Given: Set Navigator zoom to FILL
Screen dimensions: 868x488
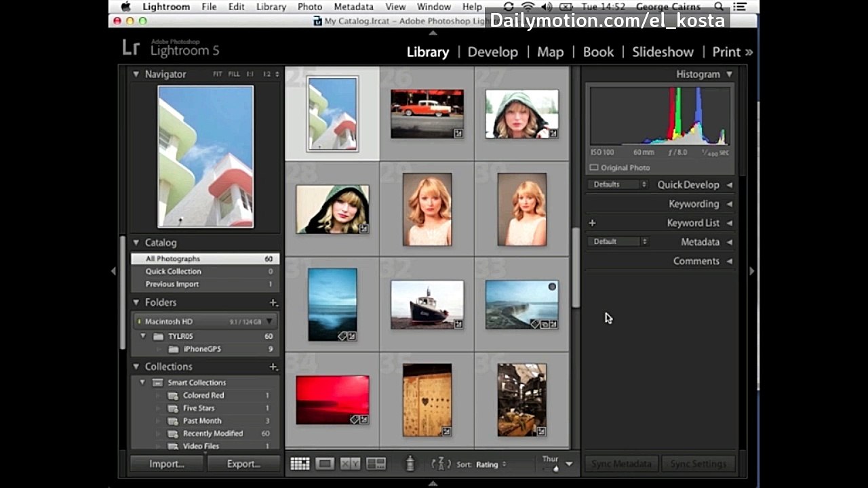Looking at the screenshot, I should (234, 75).
